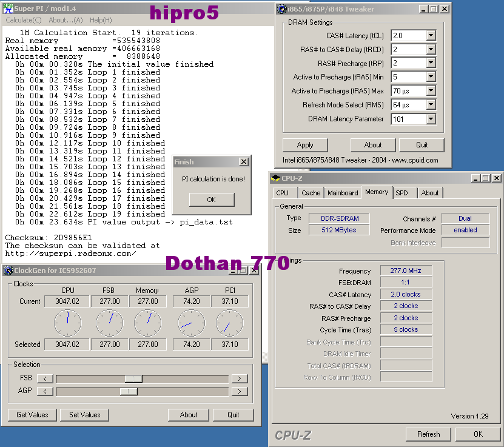The width and height of the screenshot is (504, 447).
Task: Open the Calculate(C) menu in Super PI
Action: click(x=24, y=20)
